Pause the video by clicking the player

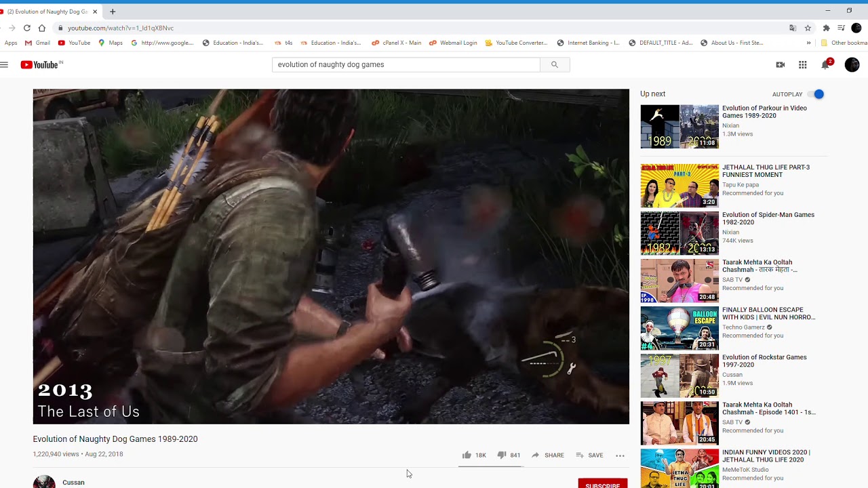(x=331, y=256)
